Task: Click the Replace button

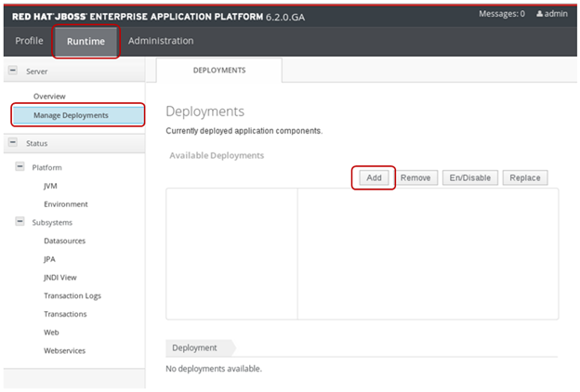Action: [x=524, y=177]
